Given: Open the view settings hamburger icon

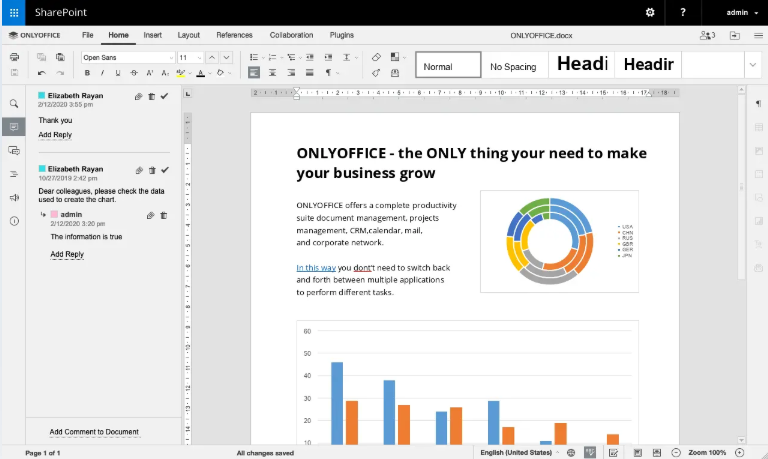Looking at the screenshot, I should coord(758,35).
